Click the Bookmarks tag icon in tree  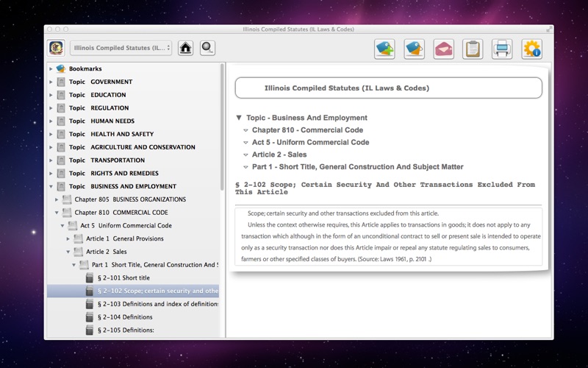point(61,68)
